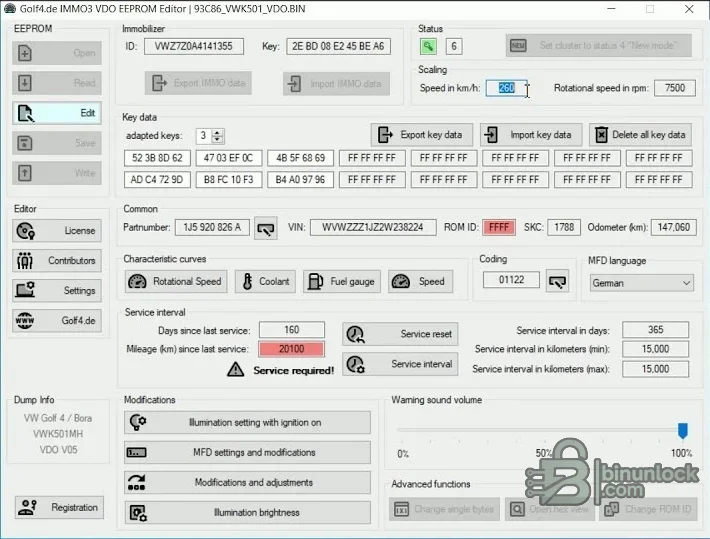Screen dimensions: 710x539
Task: Open the partnumber selection icon button
Action: pyautogui.click(x=266, y=228)
